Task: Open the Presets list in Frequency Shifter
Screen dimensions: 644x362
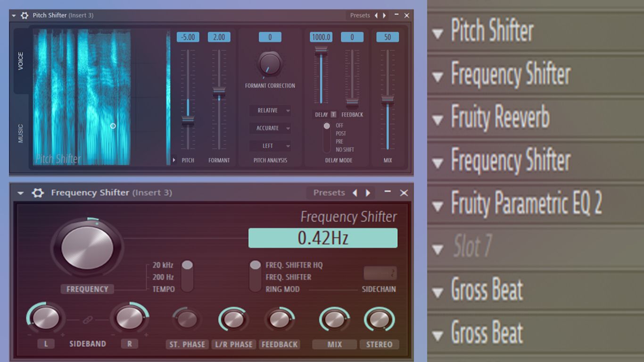Action: [329, 193]
